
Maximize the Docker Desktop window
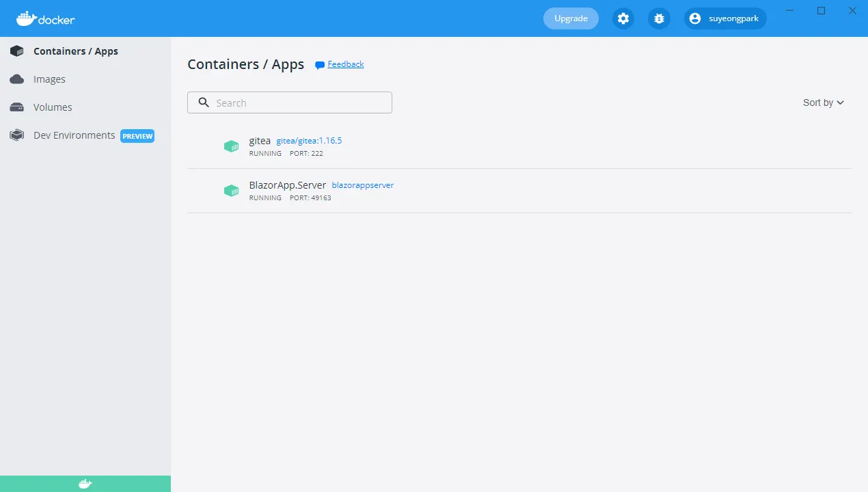coord(822,11)
